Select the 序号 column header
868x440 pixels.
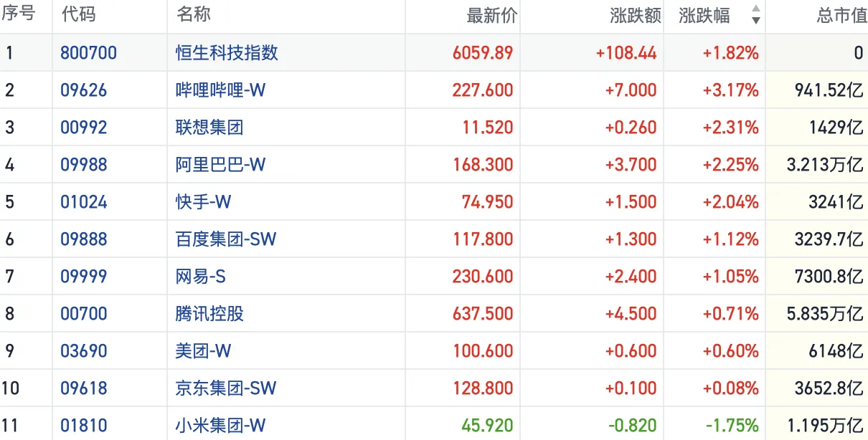(x=19, y=15)
